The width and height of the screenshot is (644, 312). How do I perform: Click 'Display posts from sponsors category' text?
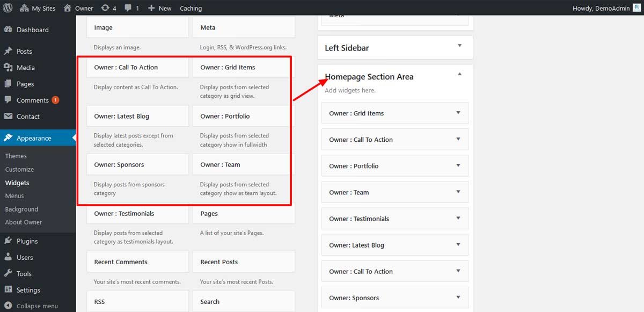[129, 188]
